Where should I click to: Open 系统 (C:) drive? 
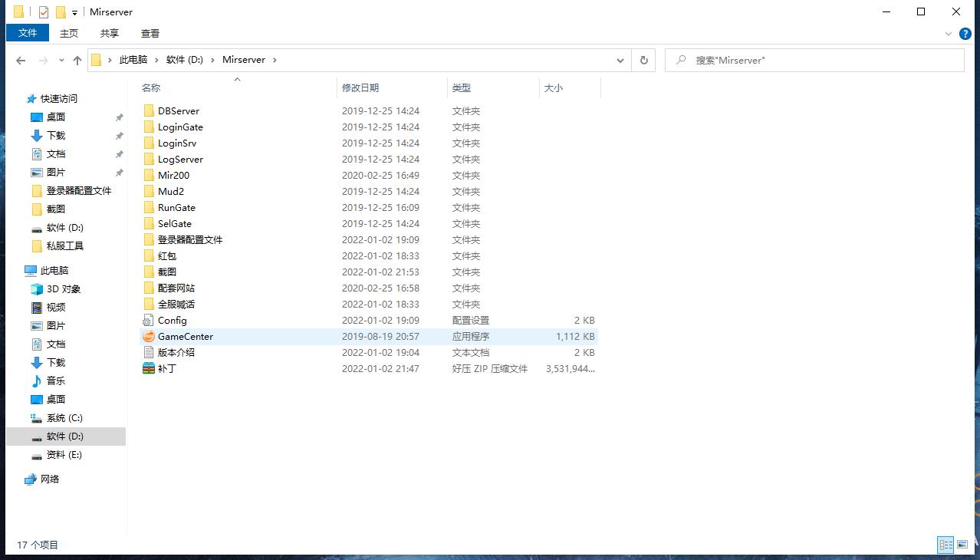[64, 417]
